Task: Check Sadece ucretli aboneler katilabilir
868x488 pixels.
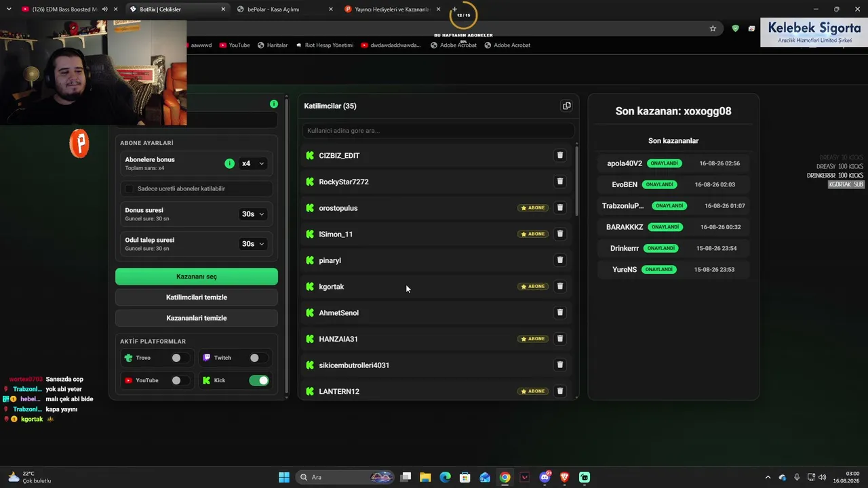Action: tap(130, 188)
